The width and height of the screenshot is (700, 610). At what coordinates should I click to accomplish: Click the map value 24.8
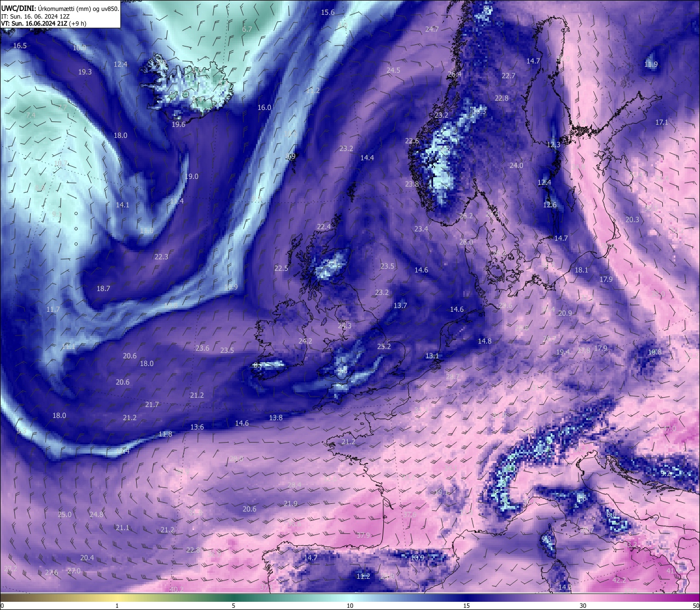pos(96,515)
